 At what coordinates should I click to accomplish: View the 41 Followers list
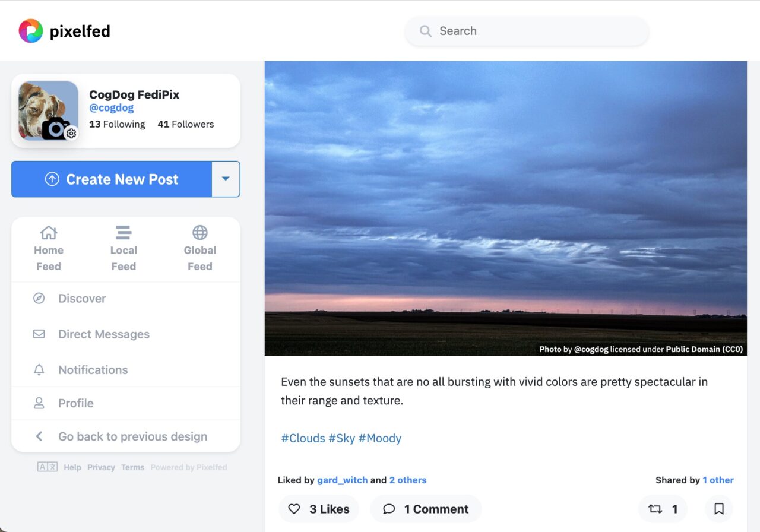(186, 124)
